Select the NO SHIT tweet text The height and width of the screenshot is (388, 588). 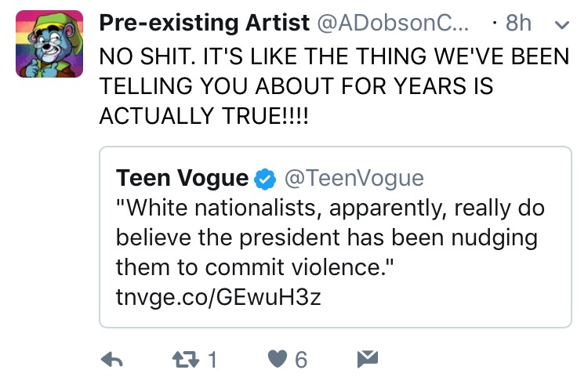pyautogui.click(x=334, y=86)
